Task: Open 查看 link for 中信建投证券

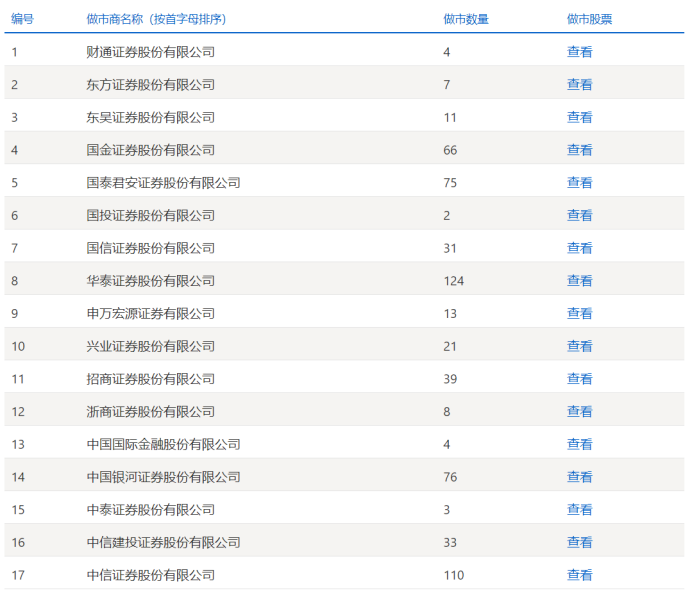Action: [579, 542]
